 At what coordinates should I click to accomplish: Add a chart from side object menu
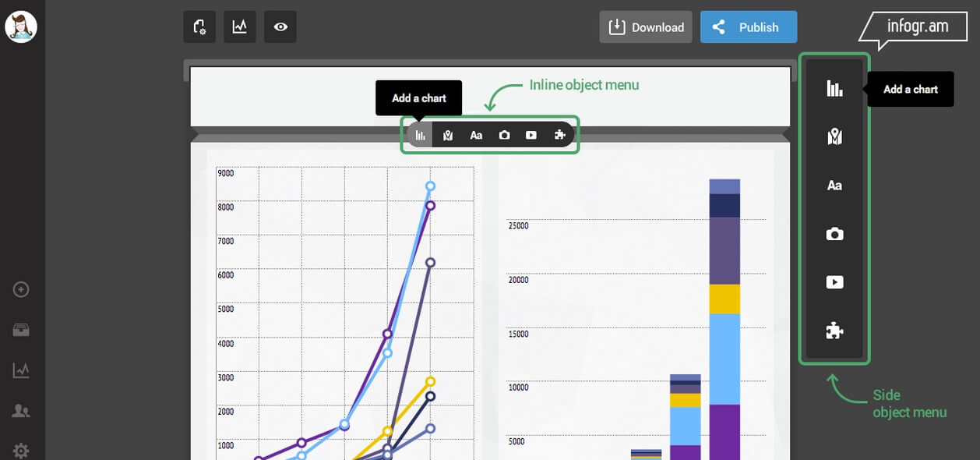click(834, 89)
